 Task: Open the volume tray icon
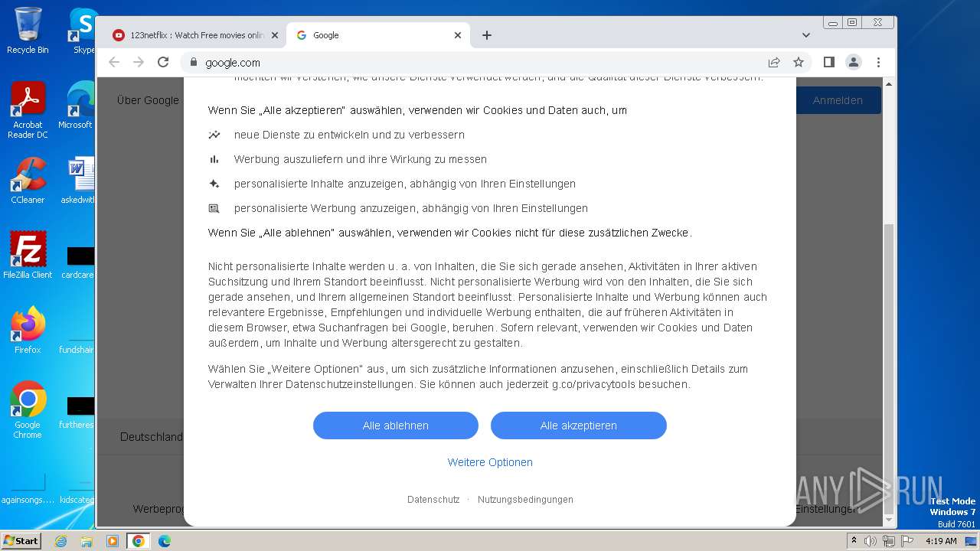(871, 541)
